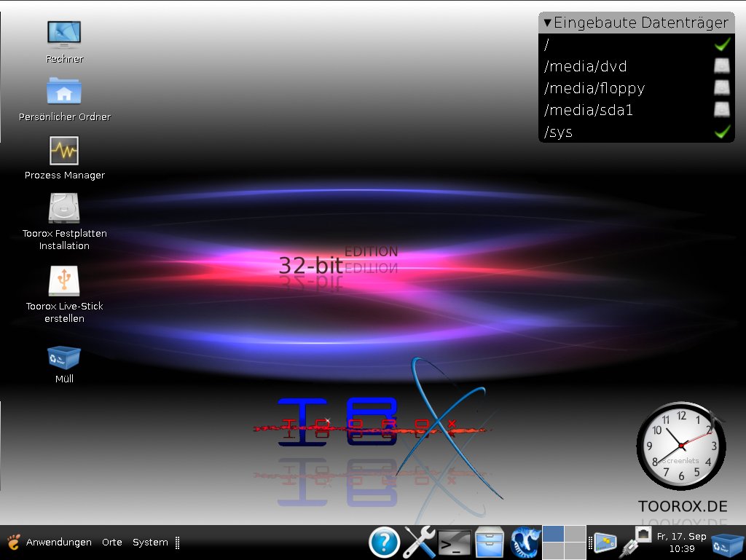
Task: Select the /media/sda1 entry text
Action: [589, 110]
